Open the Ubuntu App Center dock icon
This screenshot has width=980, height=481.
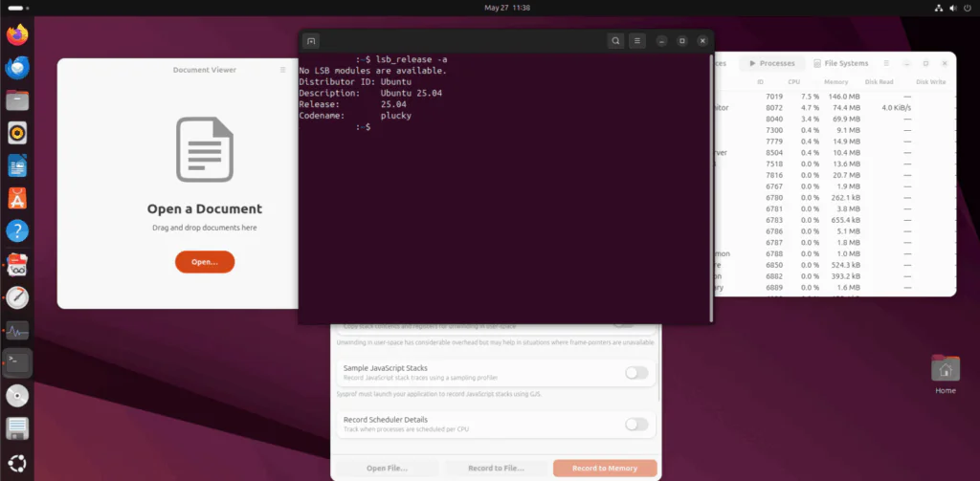[17, 199]
